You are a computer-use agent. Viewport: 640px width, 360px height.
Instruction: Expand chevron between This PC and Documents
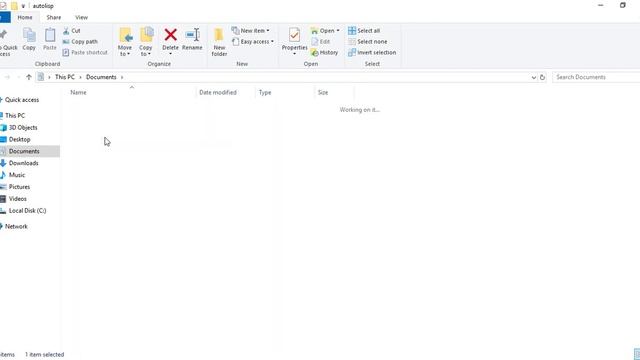coord(80,77)
